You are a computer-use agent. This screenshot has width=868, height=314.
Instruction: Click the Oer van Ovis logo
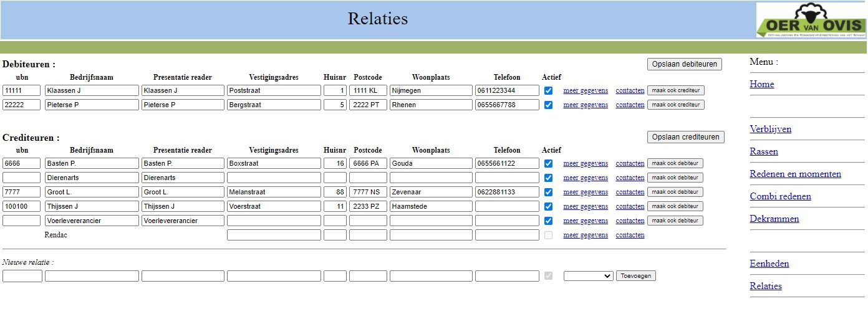click(811, 21)
